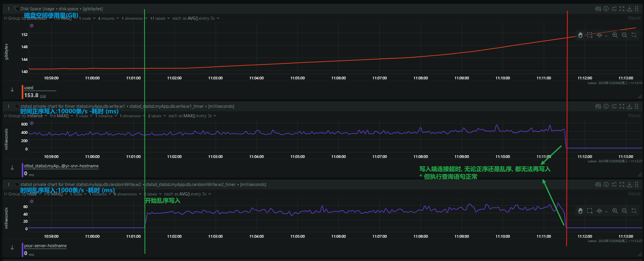Open chart settings sliders on Disk Space Usage
This screenshot has width=644, height=261.
click(x=598, y=9)
